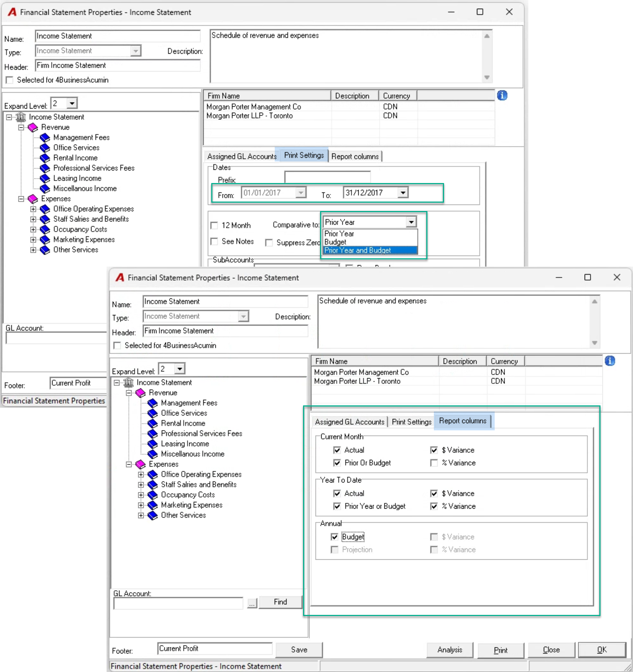Choose Prior Year and Budget option
The width and height of the screenshot is (633, 672).
[x=370, y=250]
